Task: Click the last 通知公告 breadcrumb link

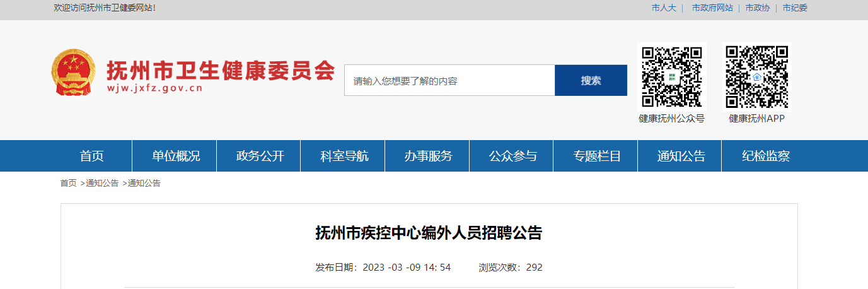Action: (144, 183)
